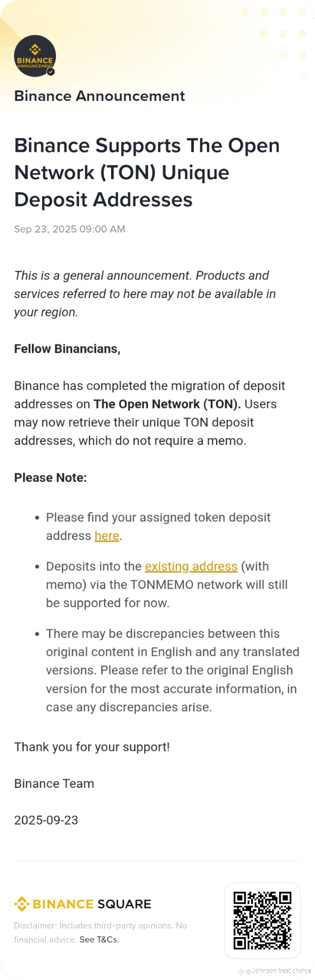Open the "here" deposit address link

[107, 536]
